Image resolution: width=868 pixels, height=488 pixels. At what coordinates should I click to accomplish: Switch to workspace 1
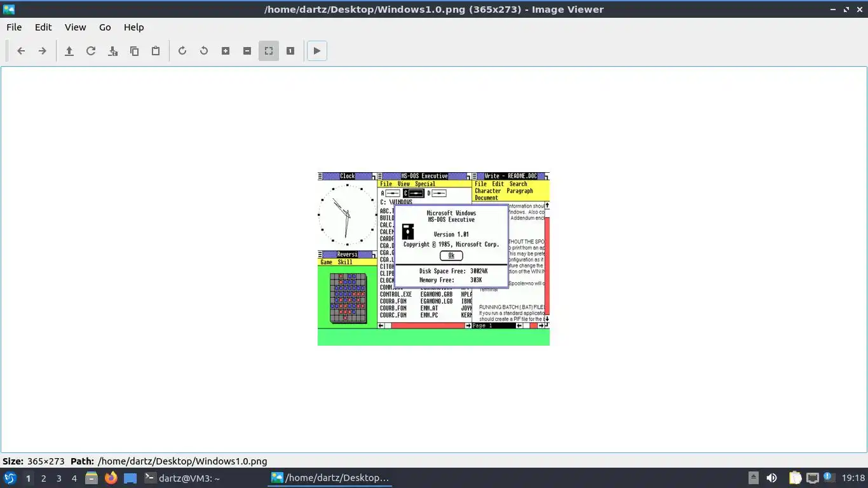pyautogui.click(x=28, y=478)
